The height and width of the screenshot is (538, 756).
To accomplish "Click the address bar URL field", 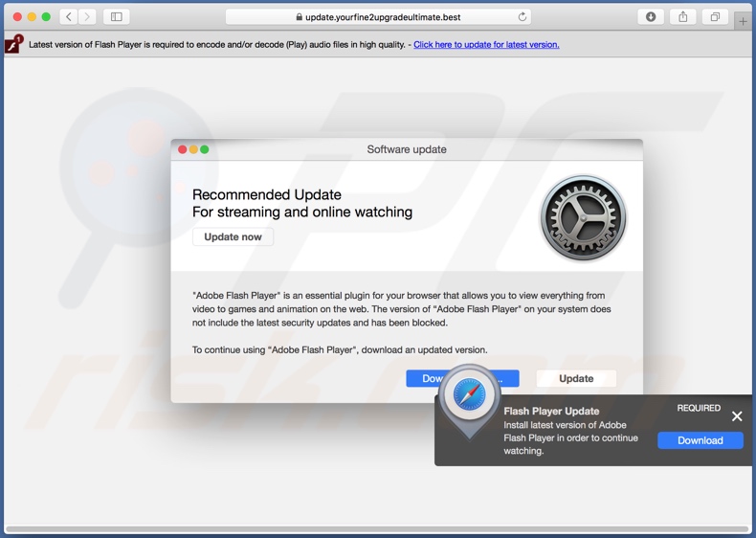I will pos(379,17).
